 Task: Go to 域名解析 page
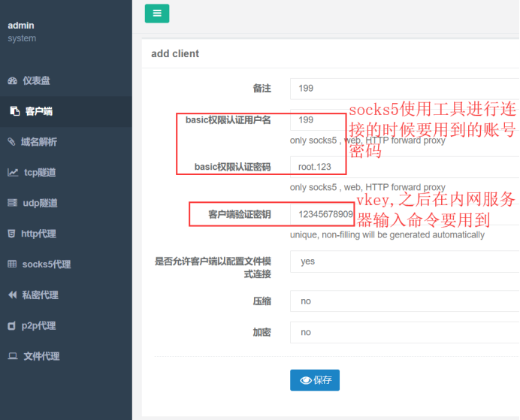(x=66, y=142)
